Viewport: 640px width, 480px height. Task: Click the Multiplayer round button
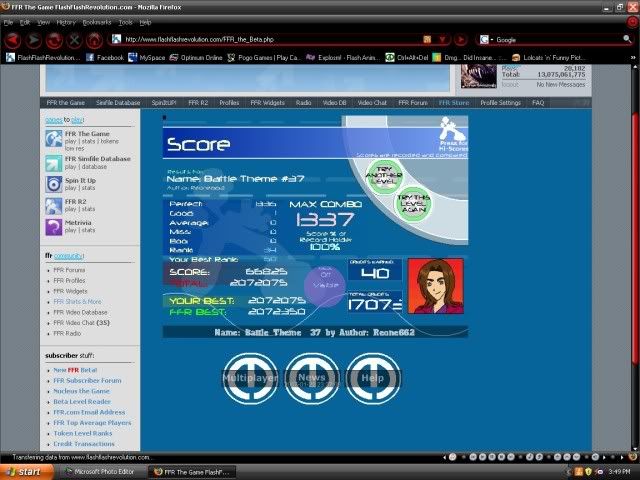(x=250, y=379)
